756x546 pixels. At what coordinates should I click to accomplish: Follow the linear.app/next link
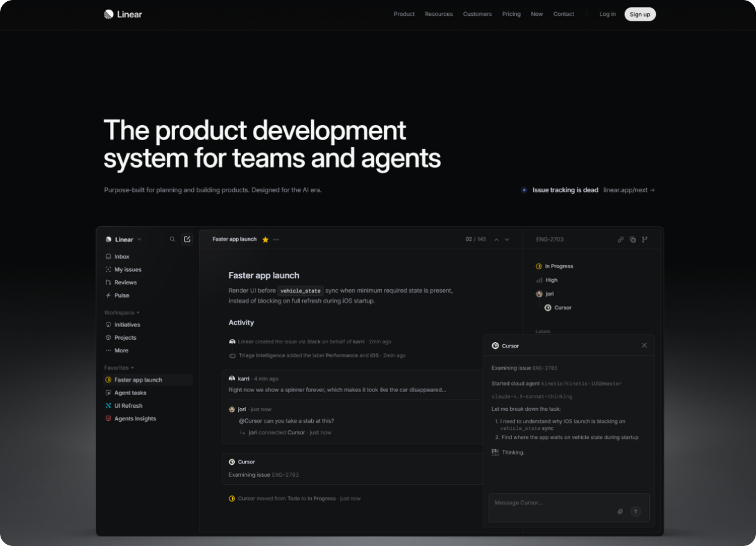(629, 190)
